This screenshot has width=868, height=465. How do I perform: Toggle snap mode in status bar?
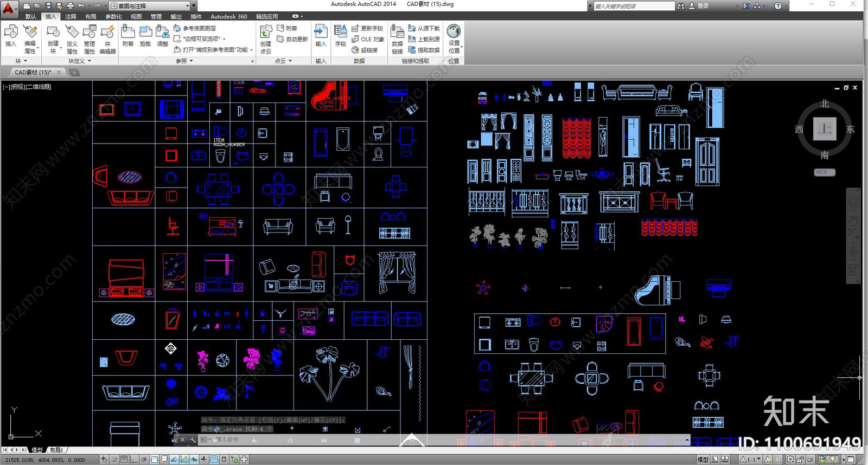(114, 460)
